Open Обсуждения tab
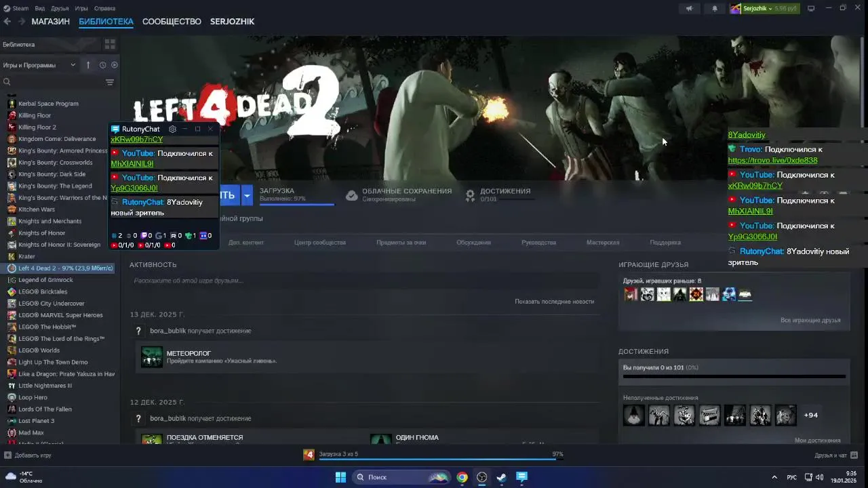Image resolution: width=868 pixels, height=488 pixels. pos(473,243)
